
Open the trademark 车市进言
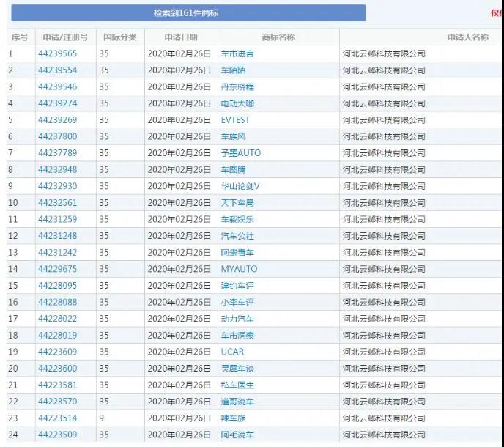click(237, 53)
